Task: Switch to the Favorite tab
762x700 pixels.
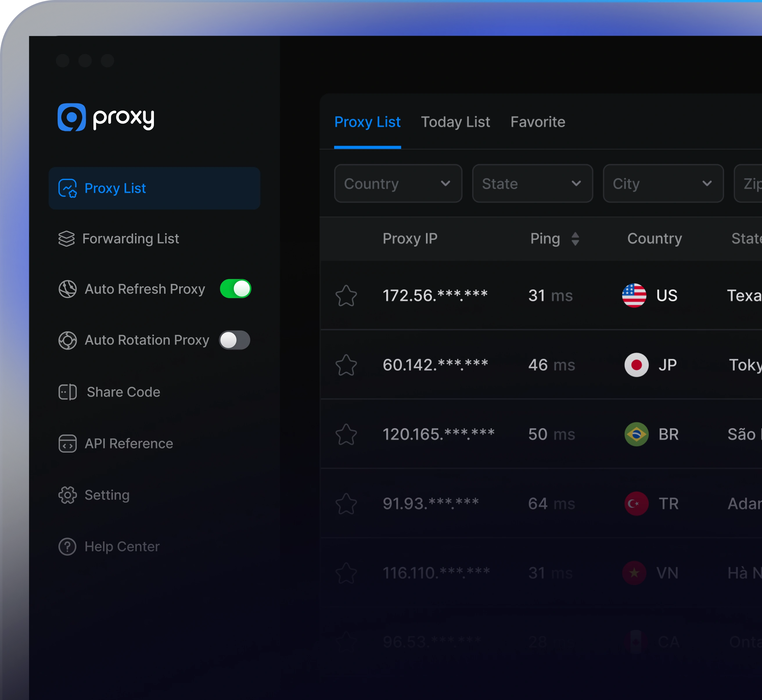Action: tap(537, 122)
